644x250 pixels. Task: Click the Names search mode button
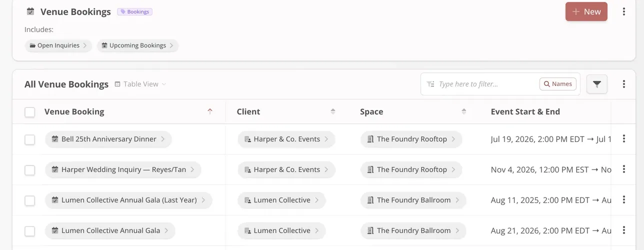[x=558, y=84]
